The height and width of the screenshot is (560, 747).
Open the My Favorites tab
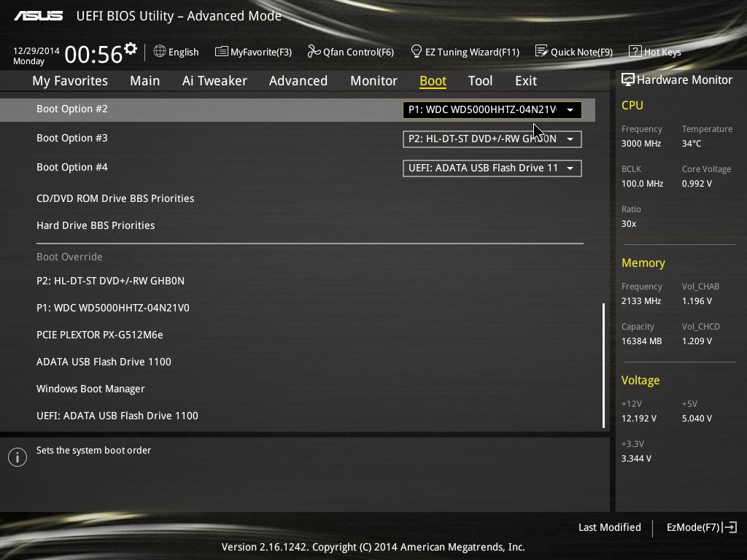(x=70, y=81)
